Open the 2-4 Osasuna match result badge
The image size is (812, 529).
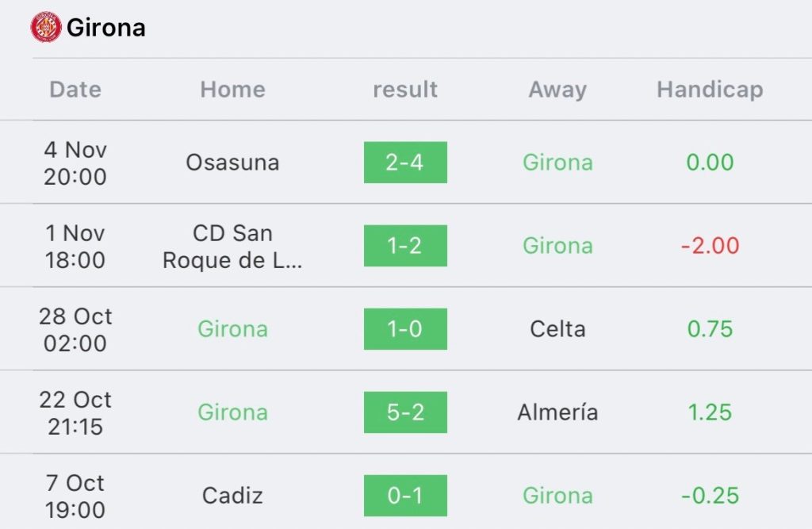click(405, 162)
